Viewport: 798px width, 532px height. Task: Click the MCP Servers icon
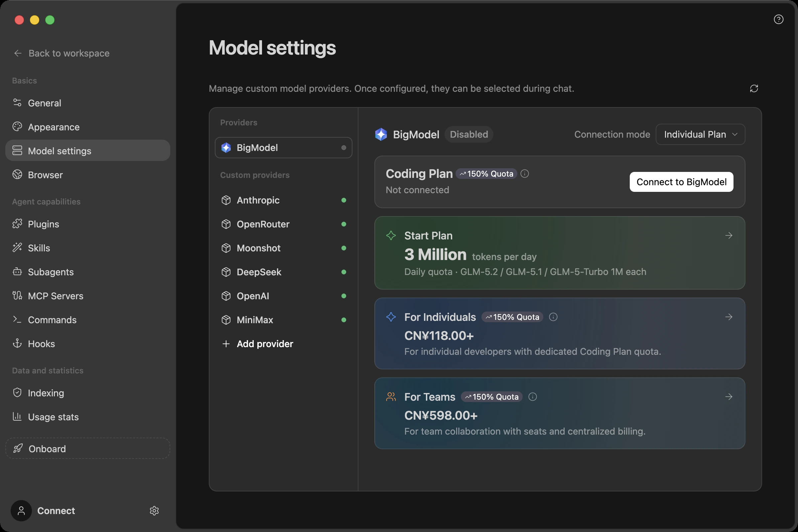click(x=17, y=296)
